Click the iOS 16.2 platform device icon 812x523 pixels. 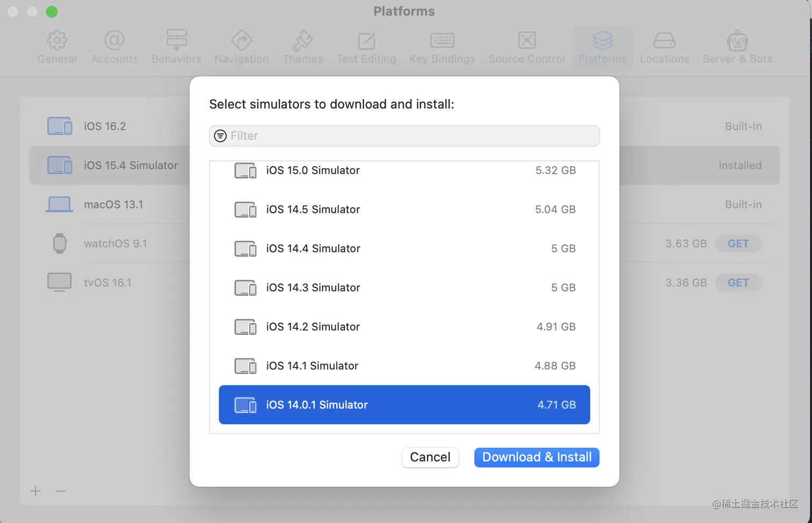[60, 126]
